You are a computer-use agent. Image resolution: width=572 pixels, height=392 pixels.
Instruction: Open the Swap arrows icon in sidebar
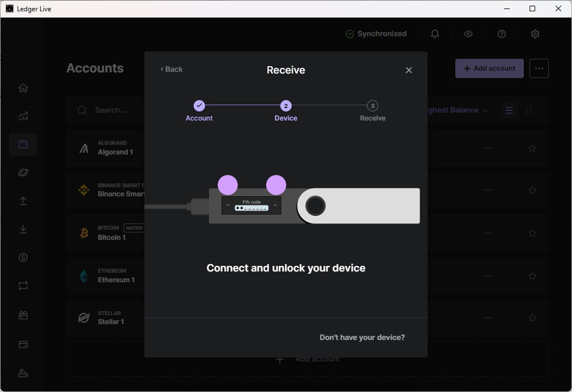coord(23,286)
